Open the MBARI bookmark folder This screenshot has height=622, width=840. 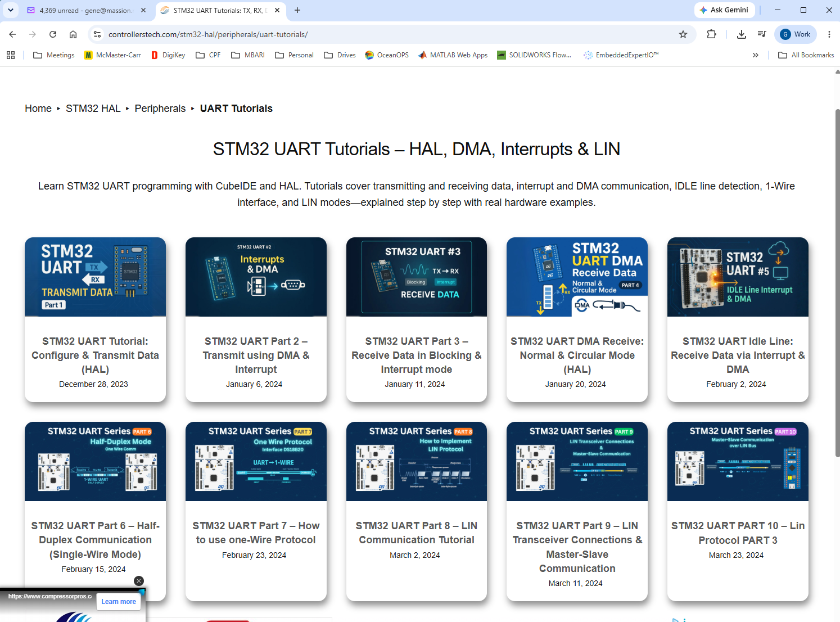tap(248, 55)
